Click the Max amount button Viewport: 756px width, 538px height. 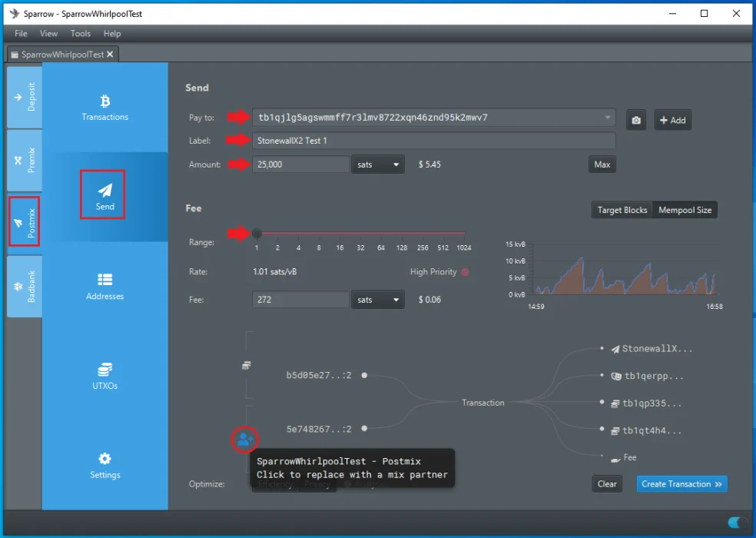602,164
